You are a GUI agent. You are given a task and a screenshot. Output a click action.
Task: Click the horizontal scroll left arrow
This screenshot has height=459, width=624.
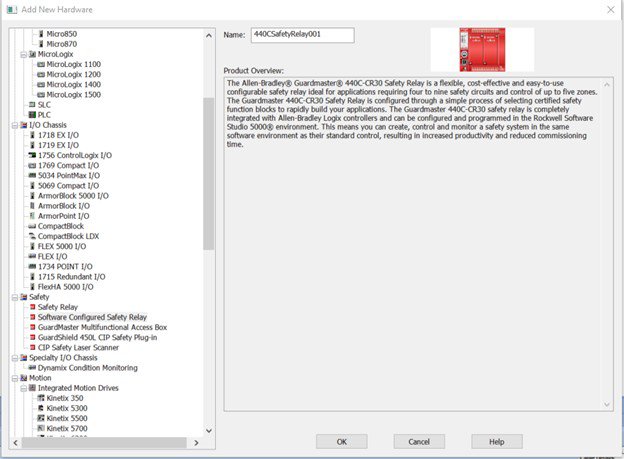point(16,443)
